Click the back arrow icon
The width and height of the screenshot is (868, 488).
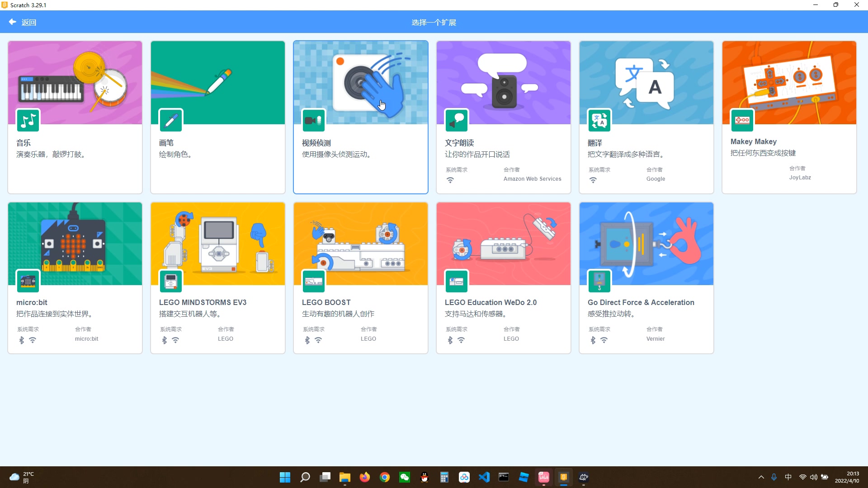point(12,22)
